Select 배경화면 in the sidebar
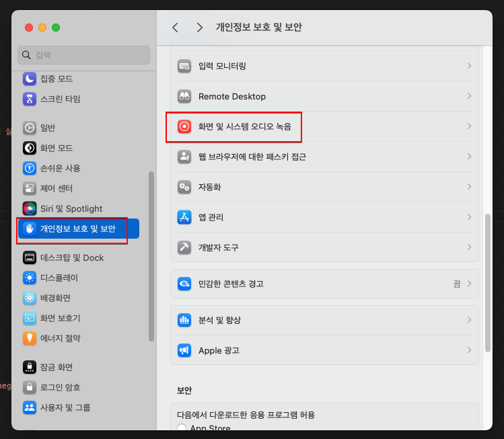 pyautogui.click(x=79, y=298)
